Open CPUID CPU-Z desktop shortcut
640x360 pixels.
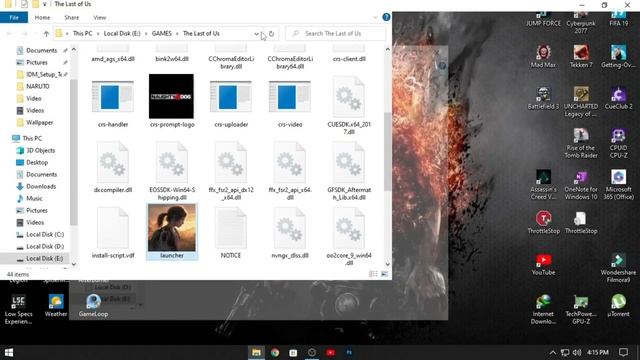[x=618, y=143]
